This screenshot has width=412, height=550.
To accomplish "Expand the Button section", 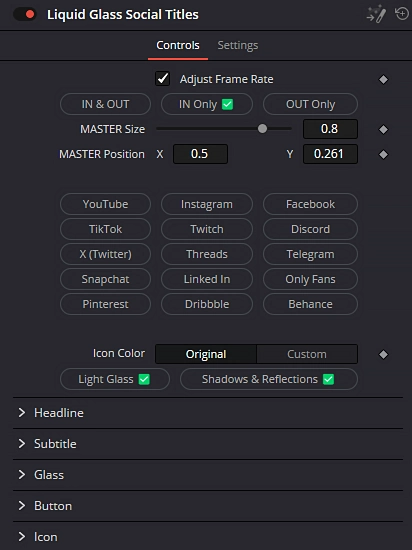I will [x=208, y=506].
